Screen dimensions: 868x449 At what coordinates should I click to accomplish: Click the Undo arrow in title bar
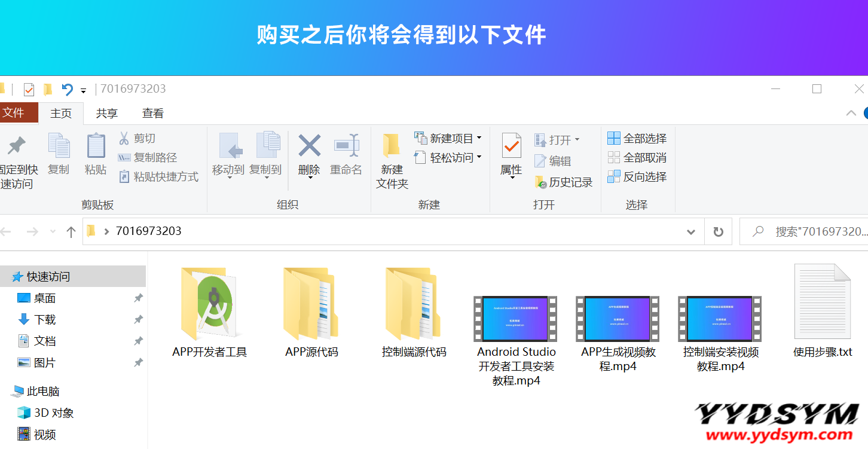(67, 90)
